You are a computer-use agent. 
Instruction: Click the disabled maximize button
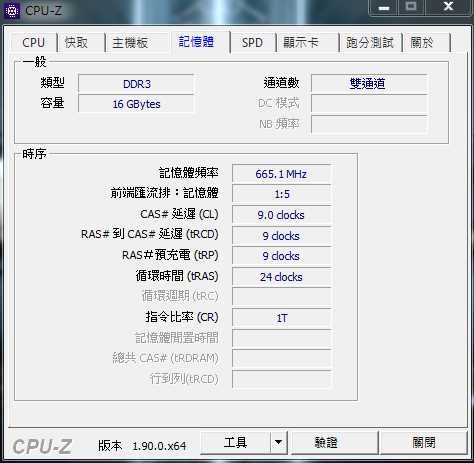coord(411,7)
